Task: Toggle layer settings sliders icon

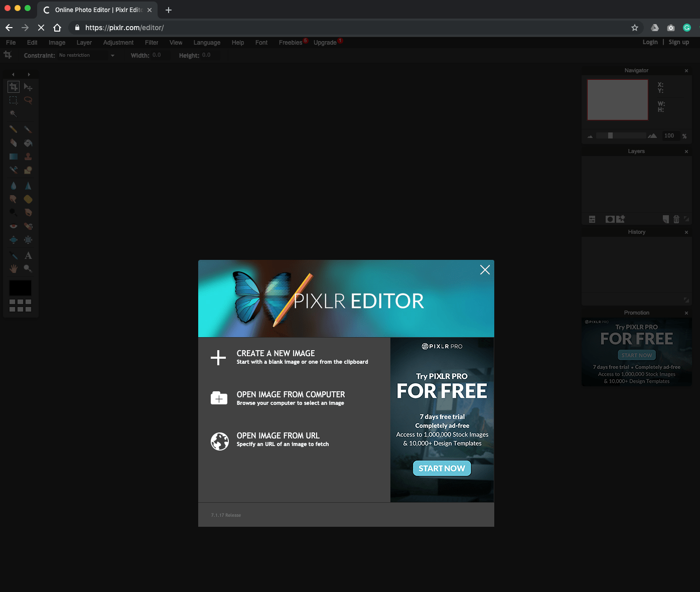Action: point(592,219)
